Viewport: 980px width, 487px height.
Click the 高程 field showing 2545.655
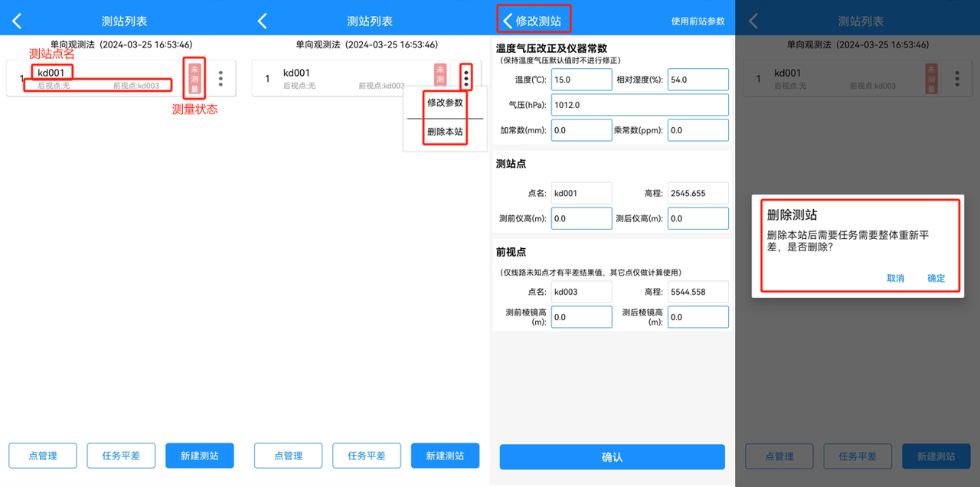click(x=697, y=193)
